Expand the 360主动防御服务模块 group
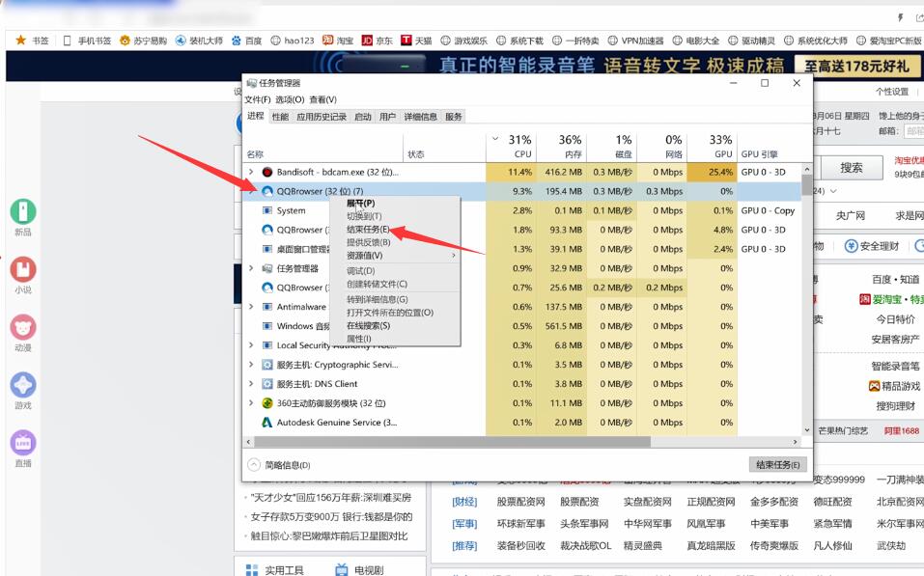Image resolution: width=924 pixels, height=576 pixels. (x=251, y=403)
